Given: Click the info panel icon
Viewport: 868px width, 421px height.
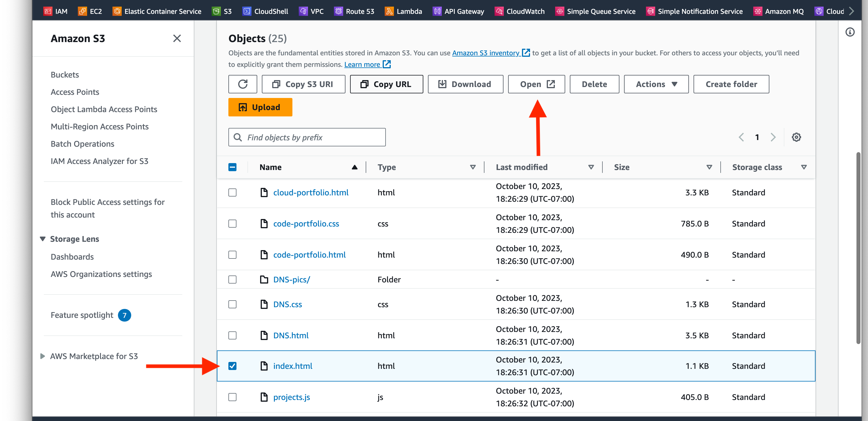Looking at the screenshot, I should tap(850, 32).
